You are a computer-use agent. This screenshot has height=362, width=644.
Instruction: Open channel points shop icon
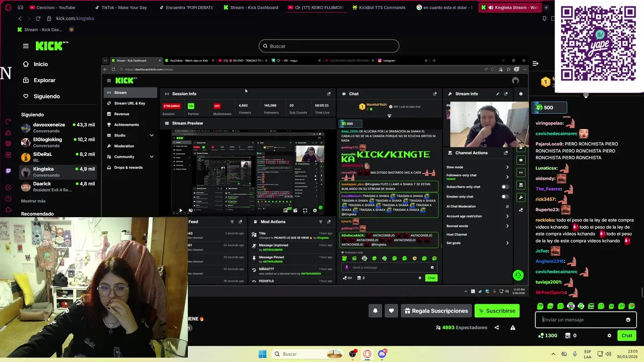(568, 335)
